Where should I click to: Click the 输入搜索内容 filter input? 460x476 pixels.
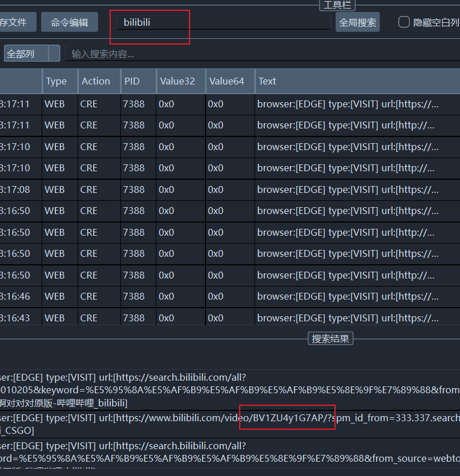[263, 54]
